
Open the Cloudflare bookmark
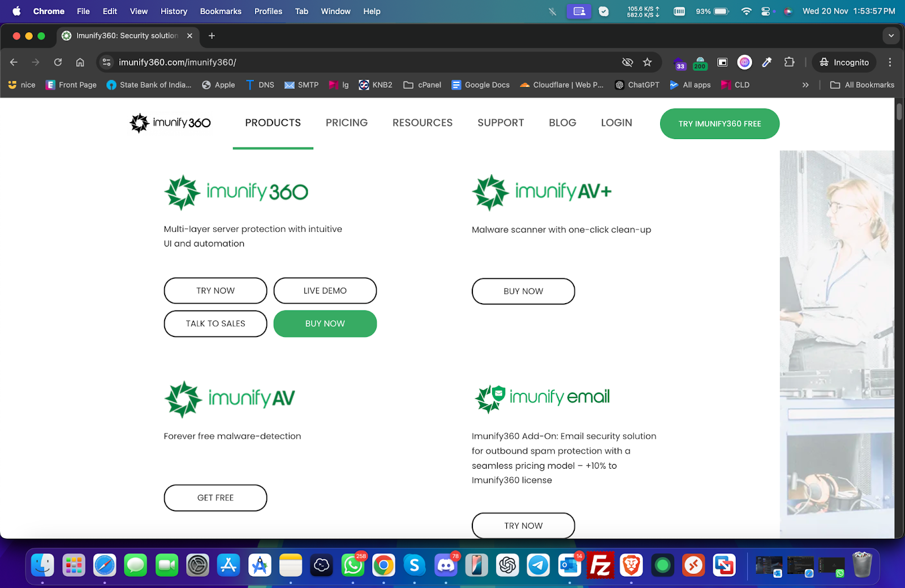561,85
